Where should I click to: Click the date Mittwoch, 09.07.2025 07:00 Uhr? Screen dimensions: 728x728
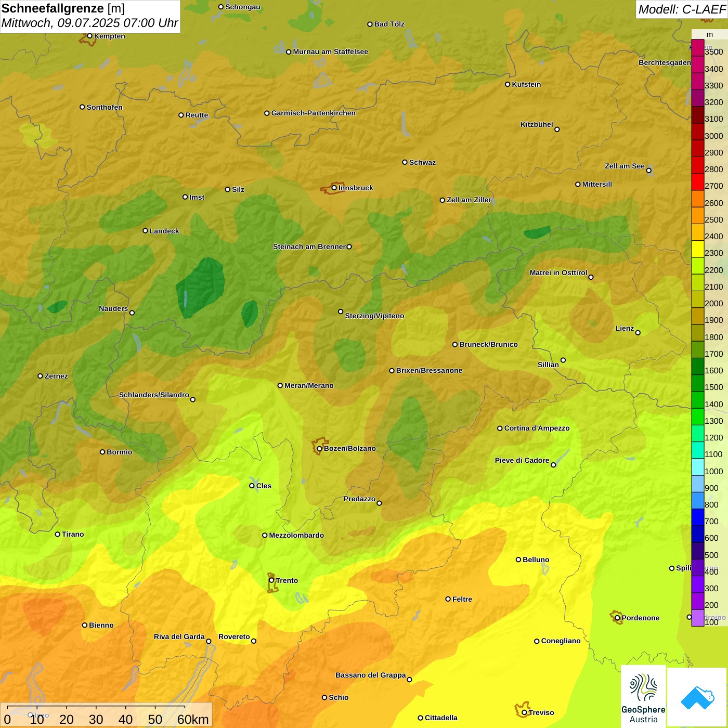[89, 23]
